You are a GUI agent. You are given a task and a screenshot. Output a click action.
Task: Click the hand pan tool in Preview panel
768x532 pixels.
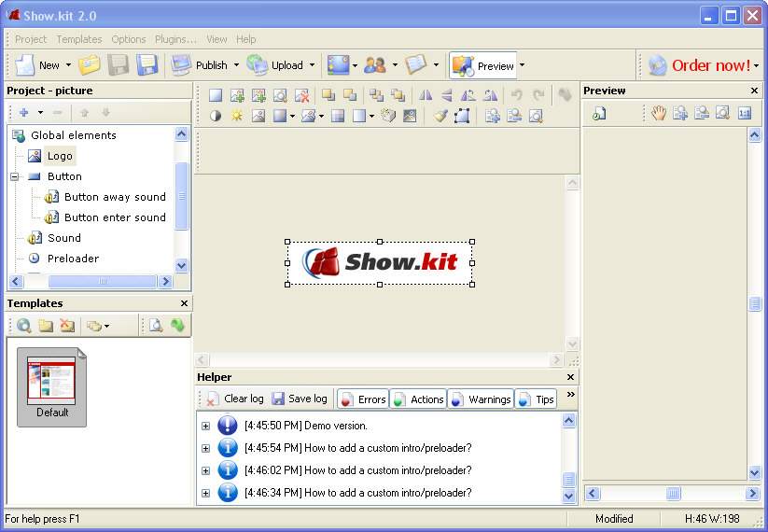(659, 114)
